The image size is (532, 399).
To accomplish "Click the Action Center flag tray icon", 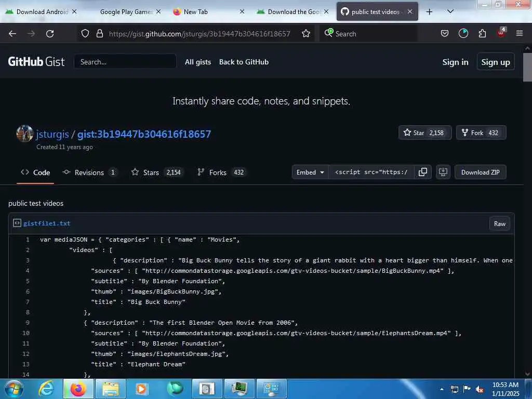I will (x=467, y=389).
